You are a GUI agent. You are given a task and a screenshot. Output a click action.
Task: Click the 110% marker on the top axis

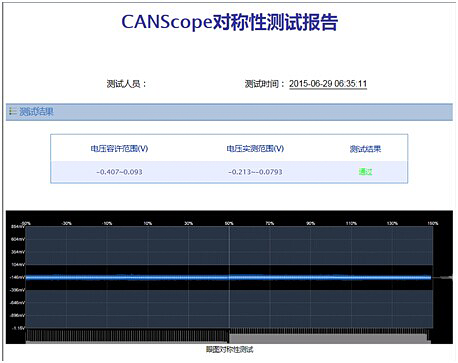351,223
